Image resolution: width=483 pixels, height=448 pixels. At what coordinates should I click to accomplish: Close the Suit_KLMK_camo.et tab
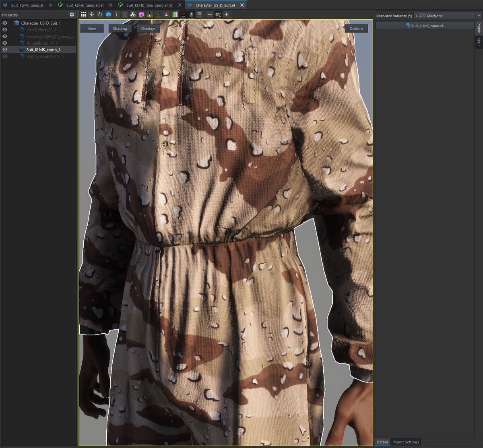pyautogui.click(x=50, y=5)
